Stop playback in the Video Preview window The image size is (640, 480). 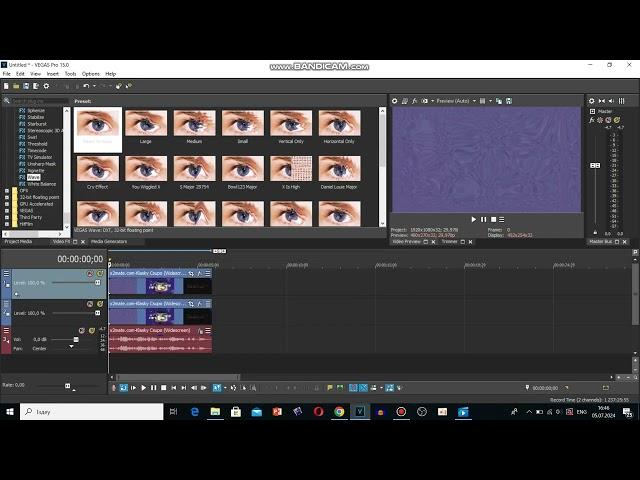(493, 220)
